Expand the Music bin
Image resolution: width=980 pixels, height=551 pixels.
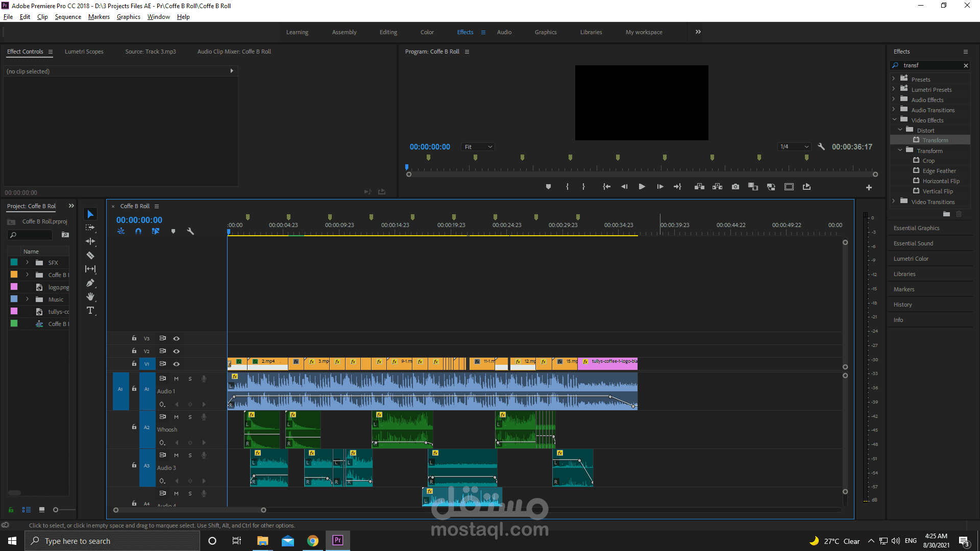[27, 299]
